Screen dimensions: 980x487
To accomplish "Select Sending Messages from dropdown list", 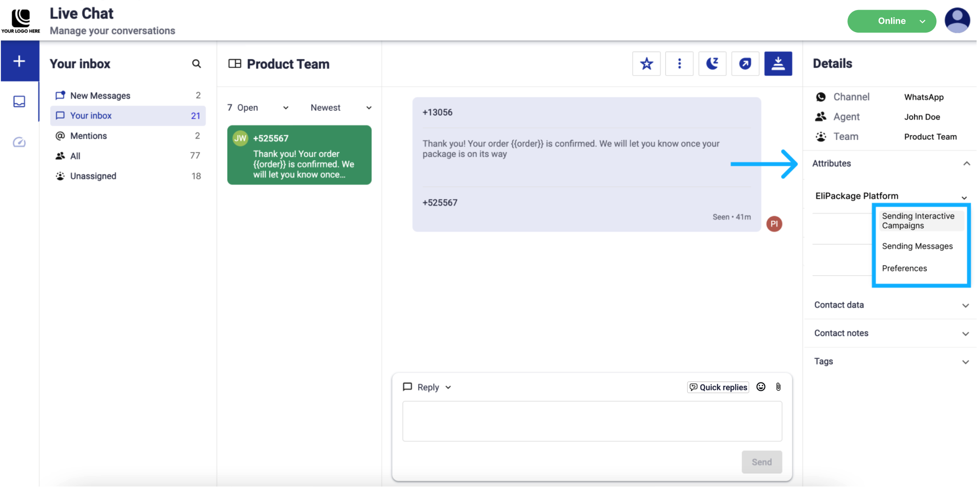I will (917, 246).
